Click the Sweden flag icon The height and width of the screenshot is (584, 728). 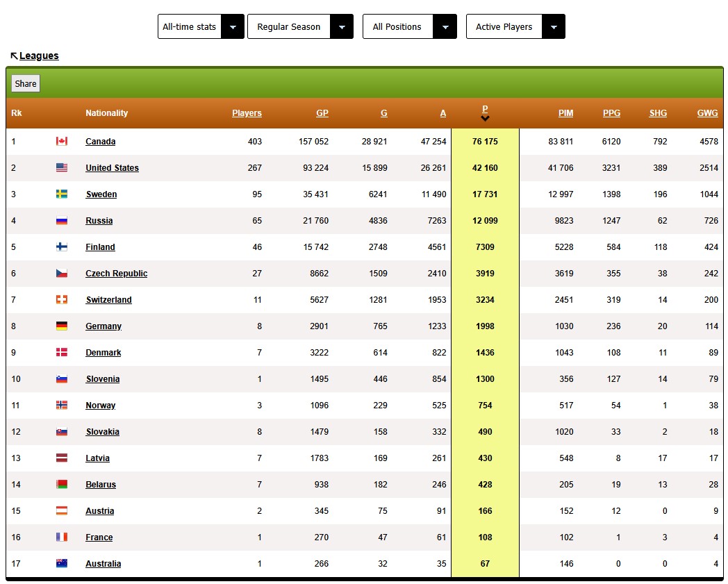coord(62,194)
